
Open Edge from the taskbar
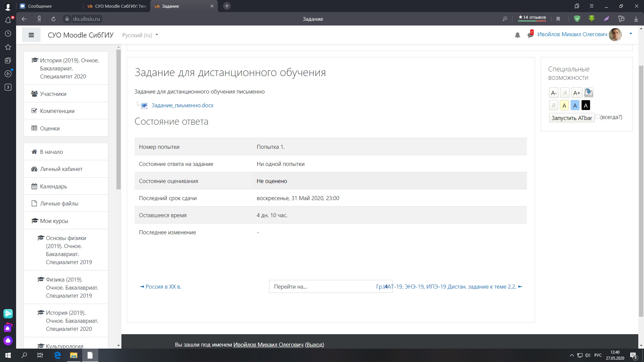[x=57, y=355]
